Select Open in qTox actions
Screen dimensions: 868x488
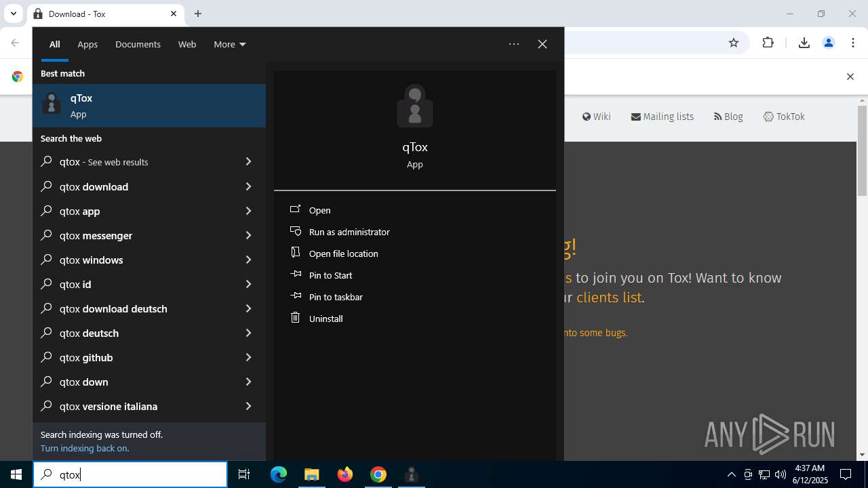(x=320, y=210)
